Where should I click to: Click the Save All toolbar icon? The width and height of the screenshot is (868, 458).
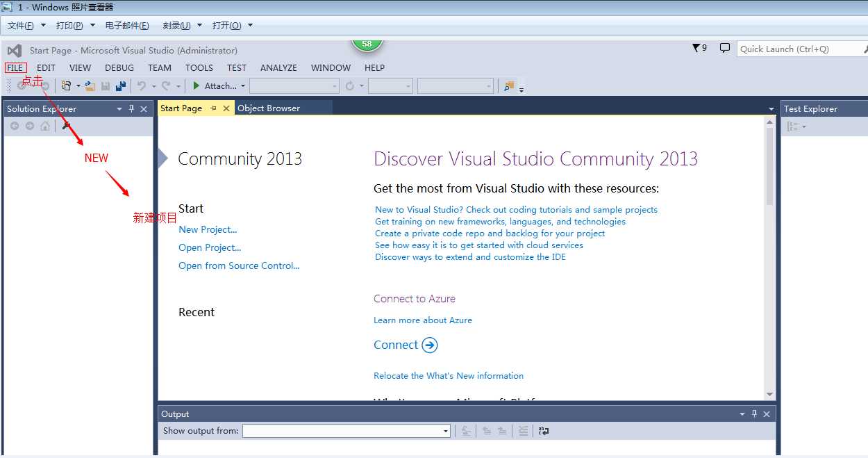click(x=121, y=85)
